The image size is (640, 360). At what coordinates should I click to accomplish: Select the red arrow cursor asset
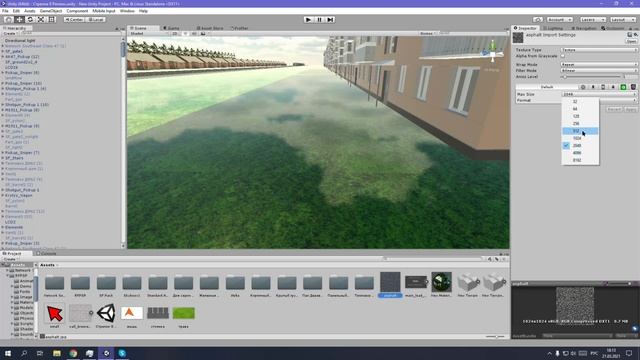pyautogui.click(x=55, y=313)
